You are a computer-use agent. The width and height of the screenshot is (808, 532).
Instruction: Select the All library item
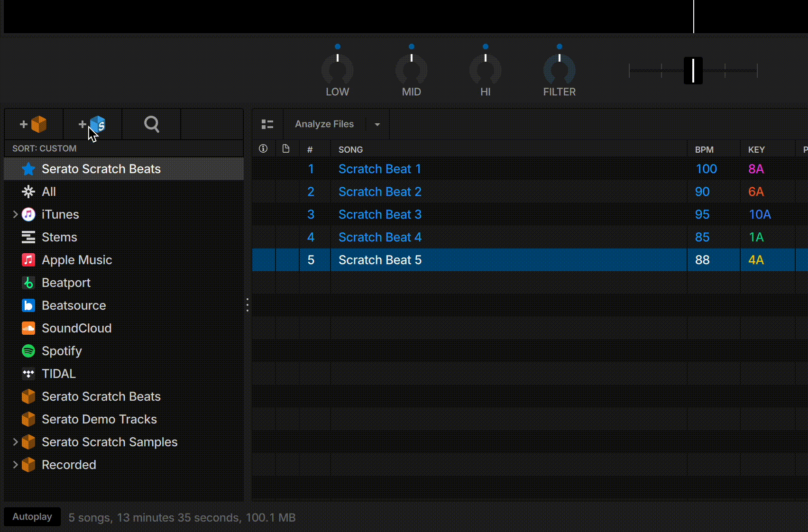(124, 192)
